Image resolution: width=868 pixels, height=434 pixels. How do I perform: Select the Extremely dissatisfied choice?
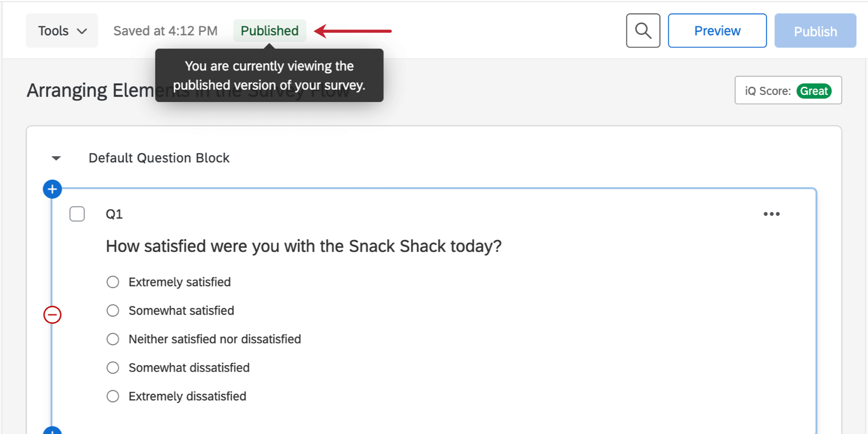coord(113,396)
